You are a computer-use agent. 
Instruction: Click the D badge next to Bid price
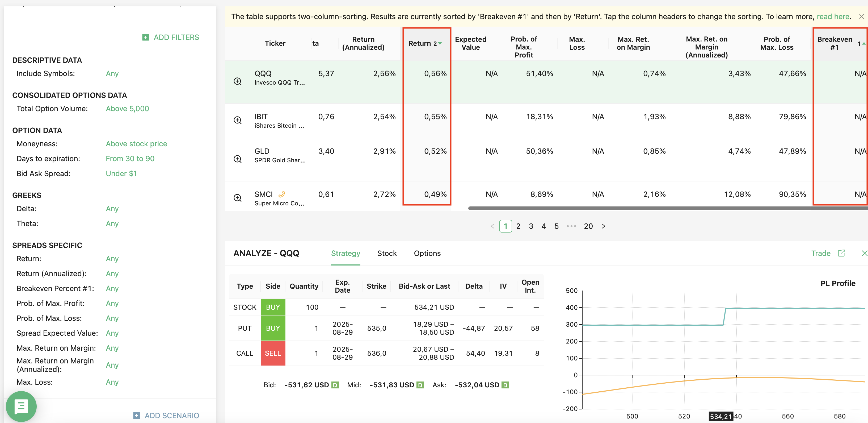(335, 385)
